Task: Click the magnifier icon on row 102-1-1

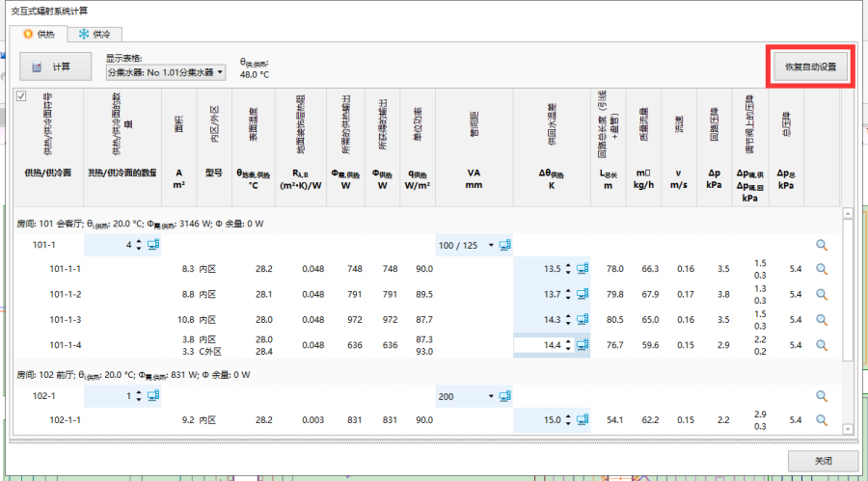Action: [822, 420]
